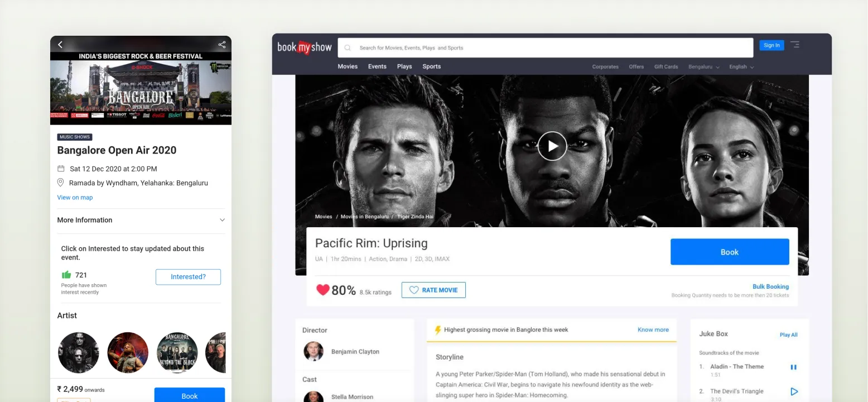Screen dimensions: 868x402
Task: Click the Movies breadcrumb link
Action: [324, 217]
